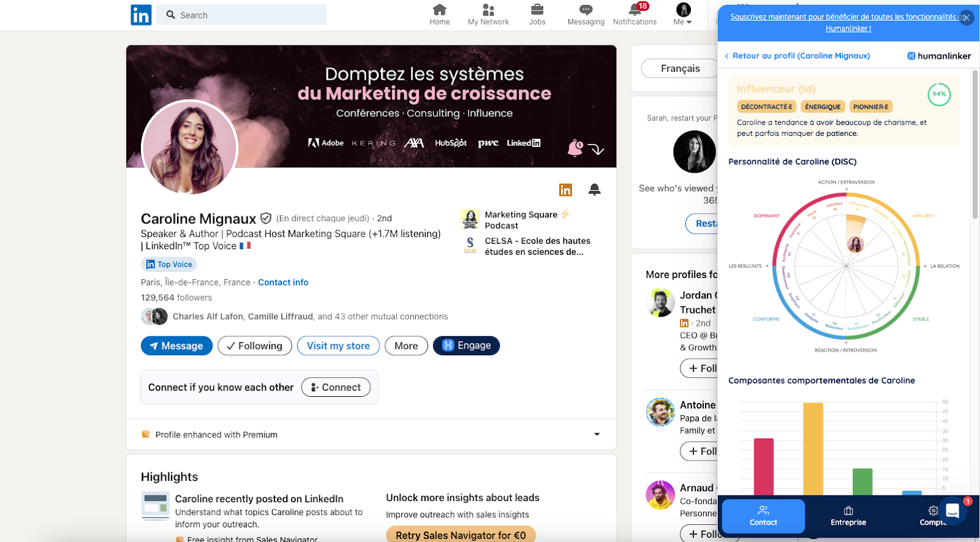Click Caroline recently posted on LinkedIn highlight

(259, 499)
